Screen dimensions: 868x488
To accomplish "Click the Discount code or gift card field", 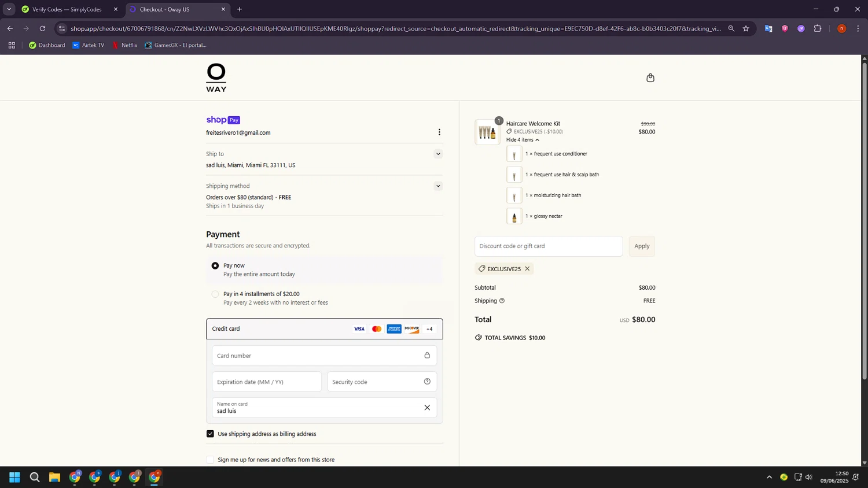I will (x=549, y=246).
